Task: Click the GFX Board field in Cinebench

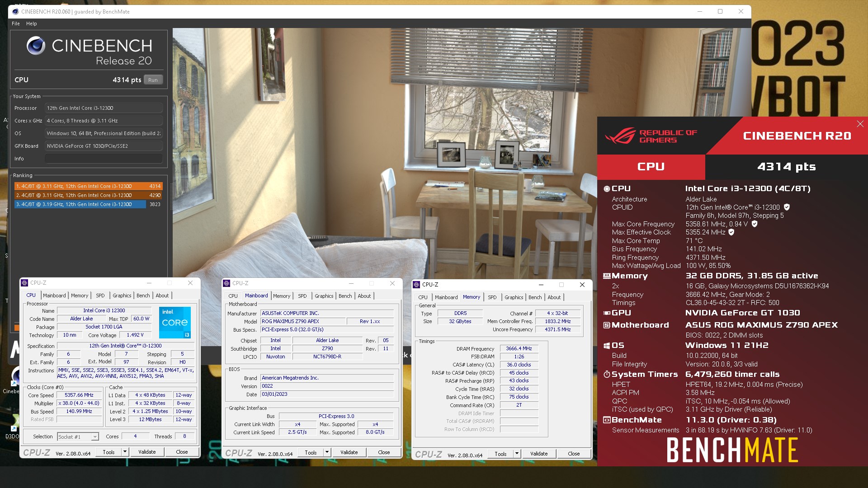Action: coord(104,146)
